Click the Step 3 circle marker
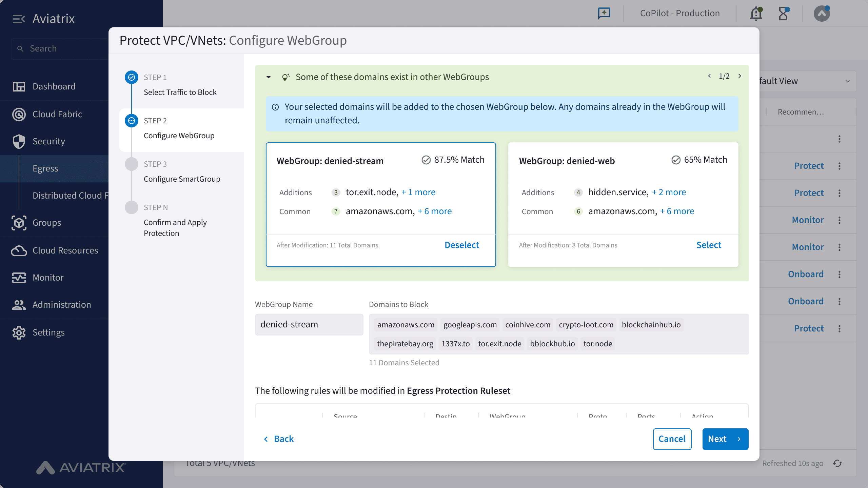The height and width of the screenshot is (488, 868). (132, 164)
